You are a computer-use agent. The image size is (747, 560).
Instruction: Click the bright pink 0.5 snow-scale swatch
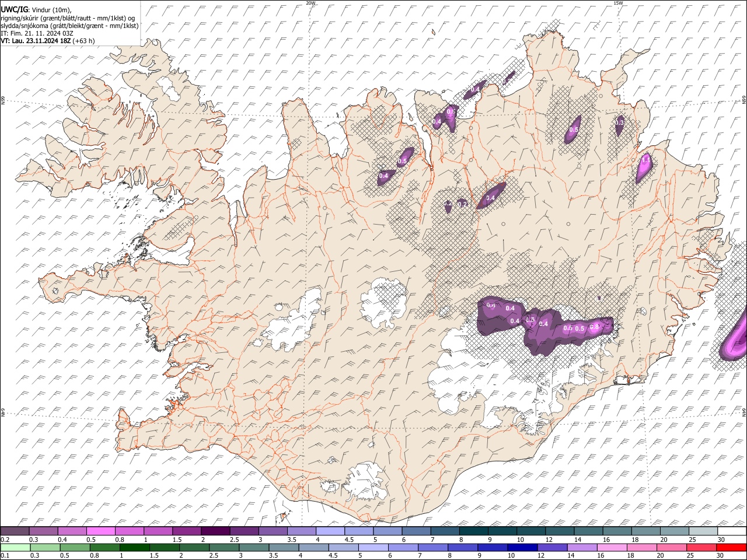100,531
